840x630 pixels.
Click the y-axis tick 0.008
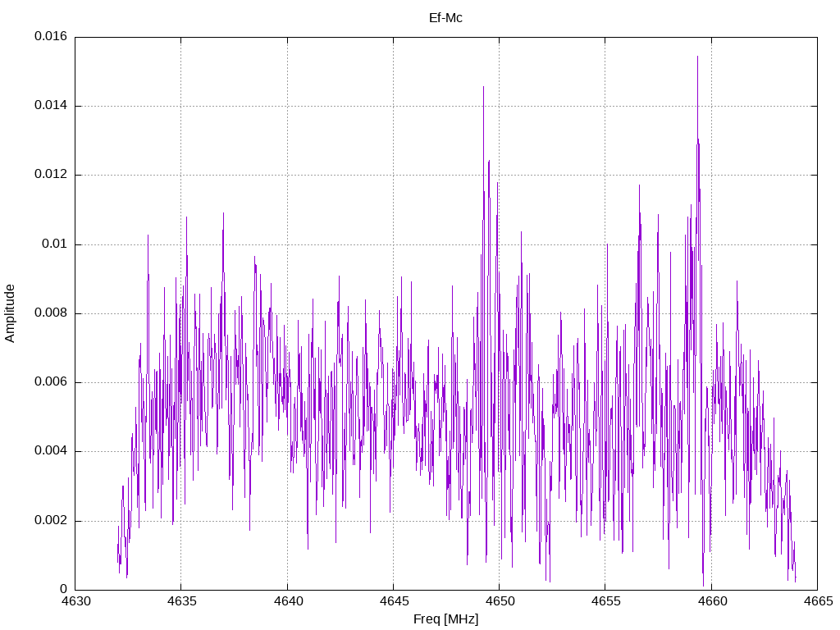(x=51, y=313)
